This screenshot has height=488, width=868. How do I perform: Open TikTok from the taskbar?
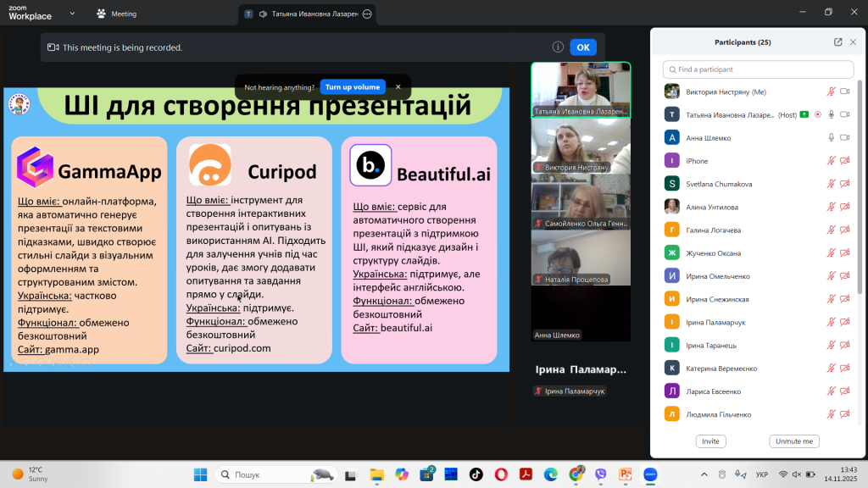(x=476, y=474)
